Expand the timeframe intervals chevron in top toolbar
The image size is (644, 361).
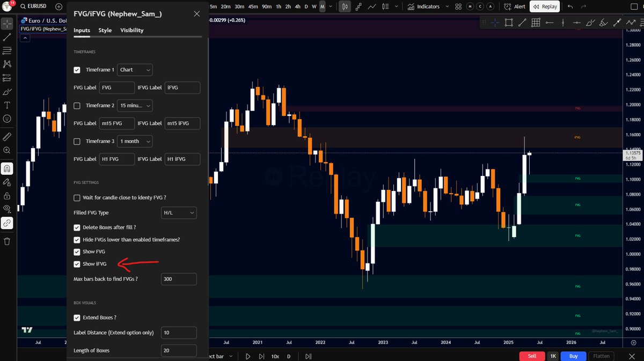click(331, 7)
